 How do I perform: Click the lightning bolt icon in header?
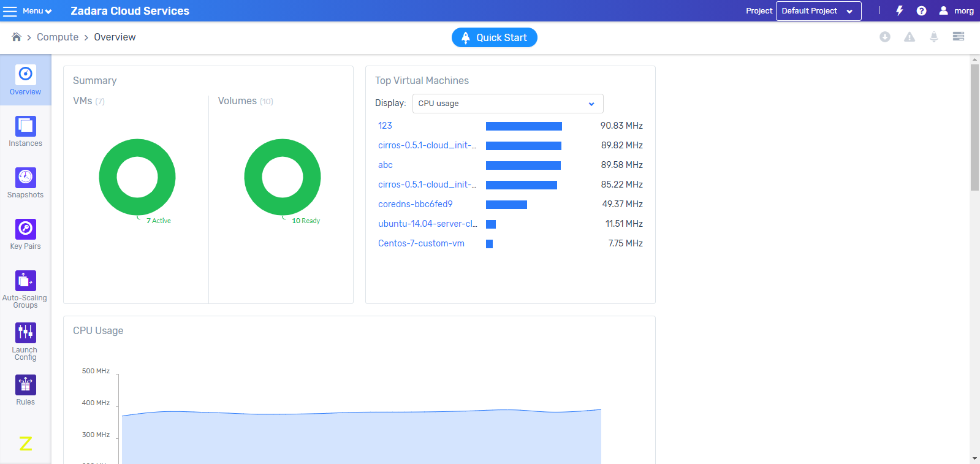(899, 10)
